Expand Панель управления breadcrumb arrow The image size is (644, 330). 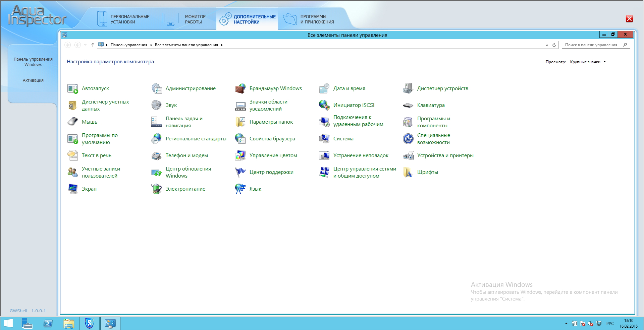151,45
